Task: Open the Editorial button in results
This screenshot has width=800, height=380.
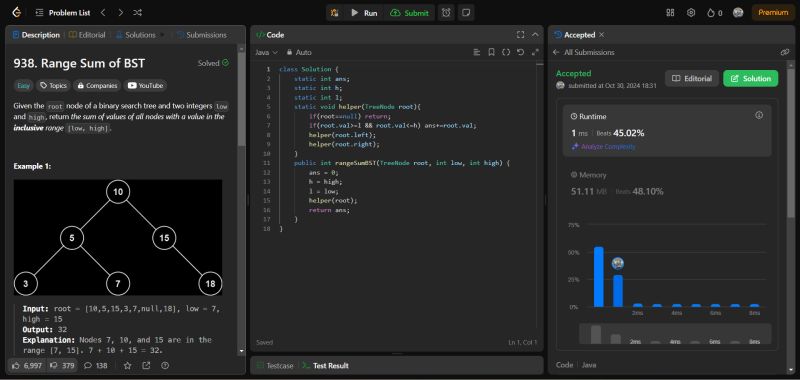Action: [692, 79]
